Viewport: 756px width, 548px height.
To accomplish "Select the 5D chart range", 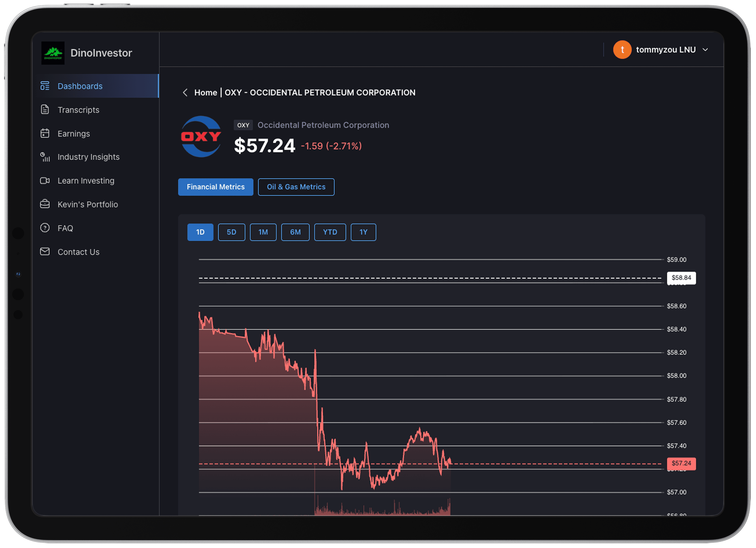I will click(231, 232).
